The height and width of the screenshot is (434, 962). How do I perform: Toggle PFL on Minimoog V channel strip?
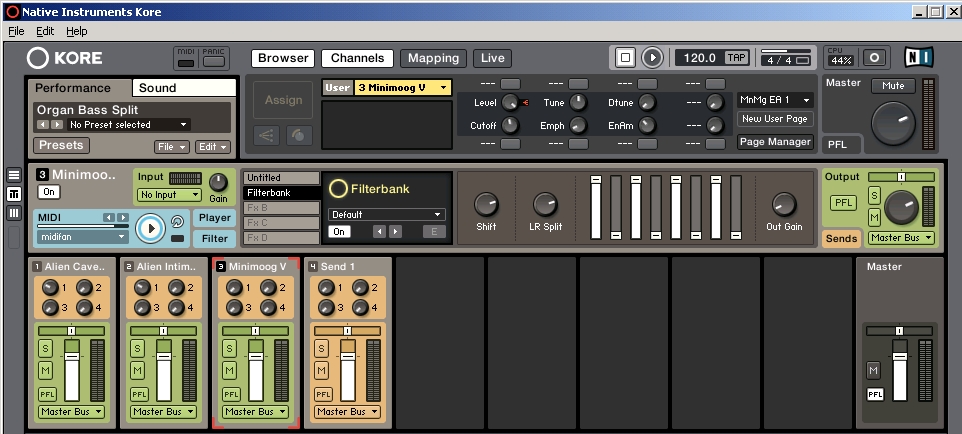(x=231, y=394)
